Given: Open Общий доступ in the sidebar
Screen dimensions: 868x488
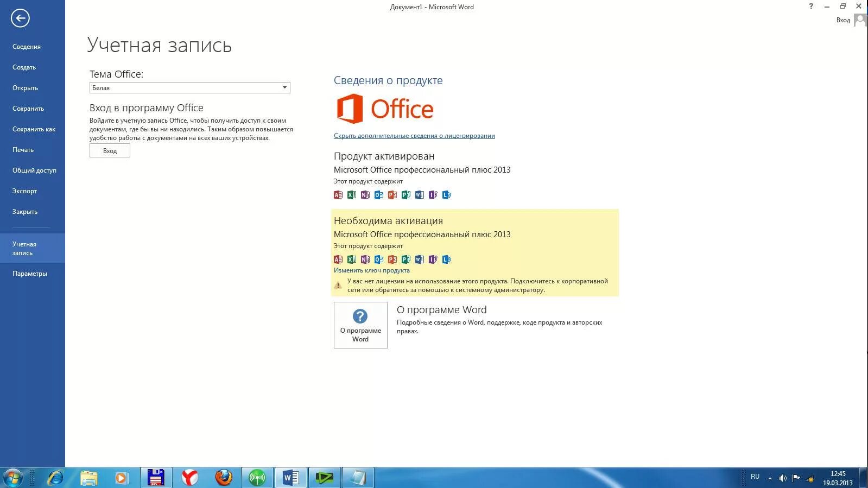Looking at the screenshot, I should [34, 170].
